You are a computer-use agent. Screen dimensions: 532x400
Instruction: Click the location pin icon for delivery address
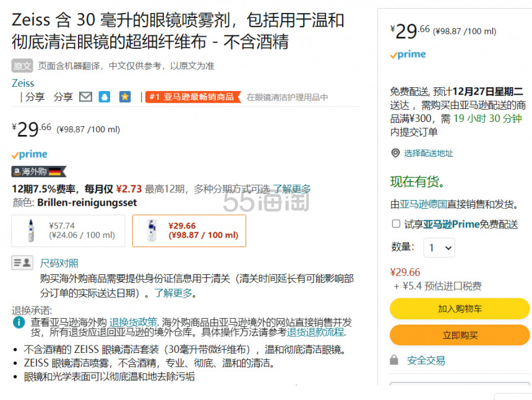pos(395,153)
